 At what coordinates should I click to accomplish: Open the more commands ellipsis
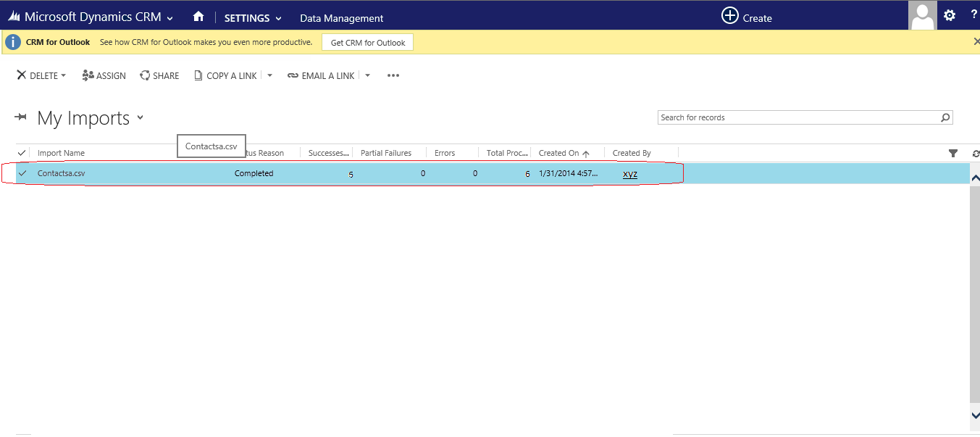[393, 75]
